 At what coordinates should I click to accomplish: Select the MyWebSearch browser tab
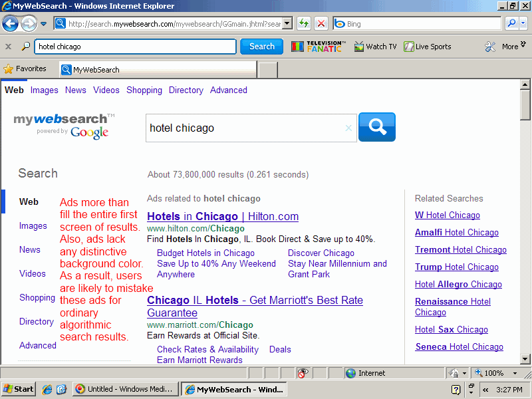158,70
